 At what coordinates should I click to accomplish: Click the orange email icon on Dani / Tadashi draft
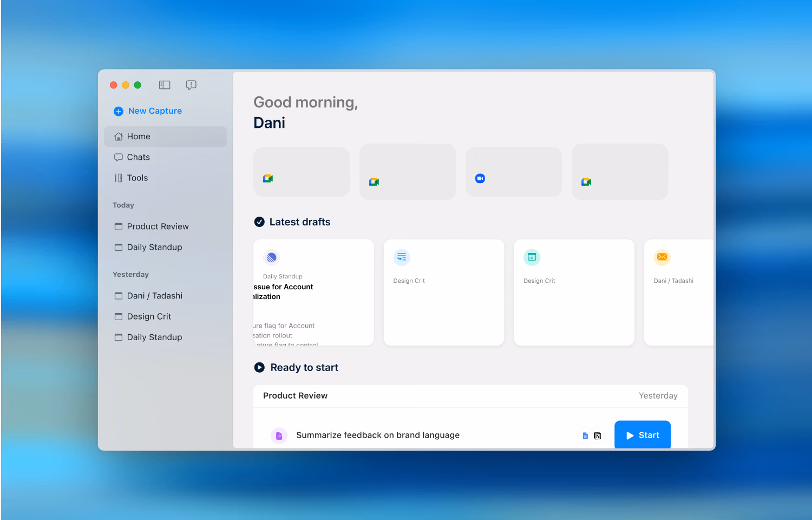tap(662, 257)
